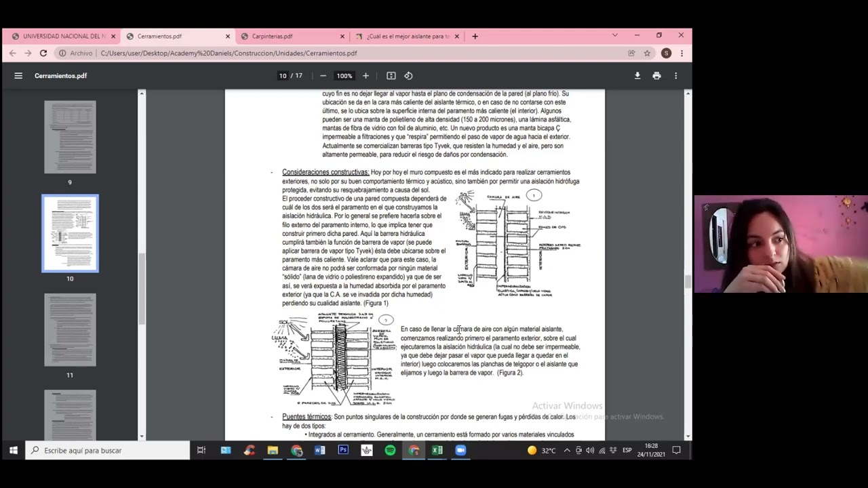The height and width of the screenshot is (488, 868).
Task: Open Photoshop from the taskbar
Action: pyautogui.click(x=343, y=450)
